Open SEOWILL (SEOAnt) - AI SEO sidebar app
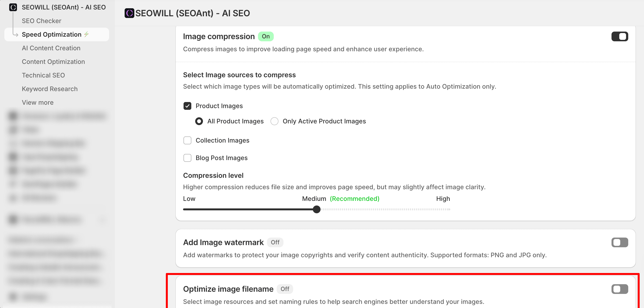 pyautogui.click(x=64, y=7)
